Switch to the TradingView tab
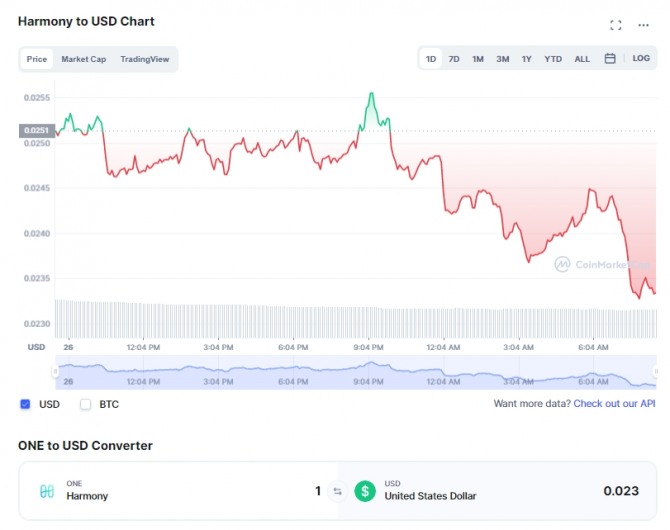The width and height of the screenshot is (670, 530). [145, 59]
